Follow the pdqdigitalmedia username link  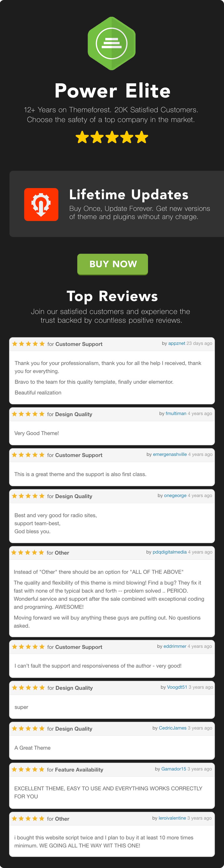coord(169,552)
